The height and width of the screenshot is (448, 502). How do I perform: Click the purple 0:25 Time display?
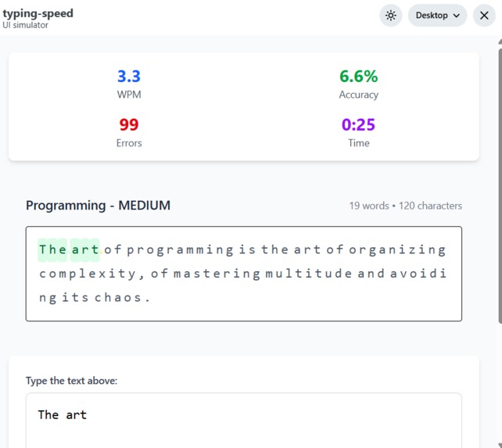click(x=359, y=132)
